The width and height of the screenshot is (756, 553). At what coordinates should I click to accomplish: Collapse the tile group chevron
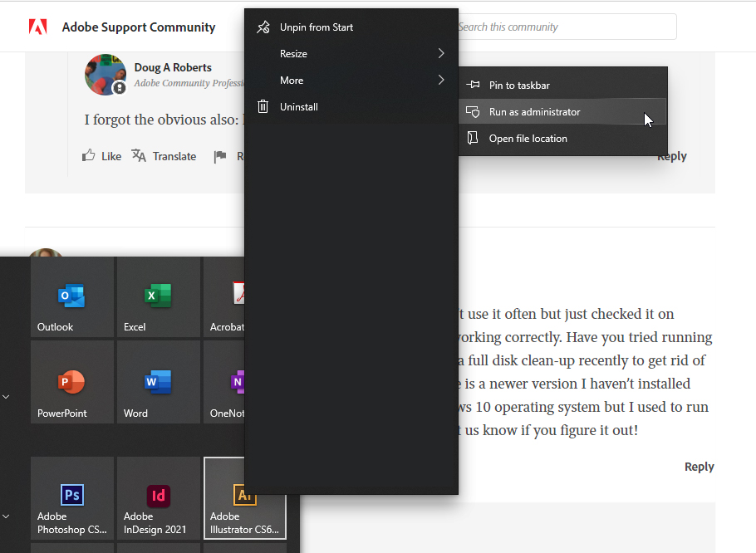[x=6, y=396]
